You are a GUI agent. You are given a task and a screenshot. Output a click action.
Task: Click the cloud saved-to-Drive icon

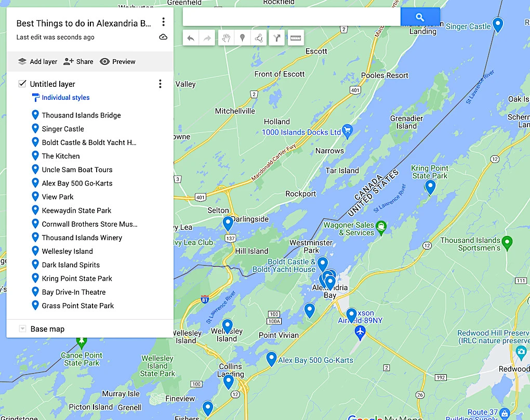pyautogui.click(x=163, y=37)
